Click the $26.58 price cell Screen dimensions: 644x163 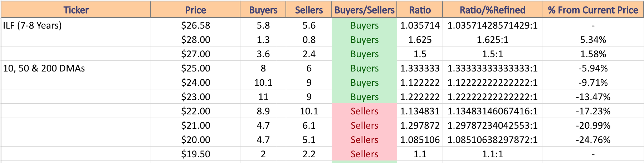click(195, 25)
